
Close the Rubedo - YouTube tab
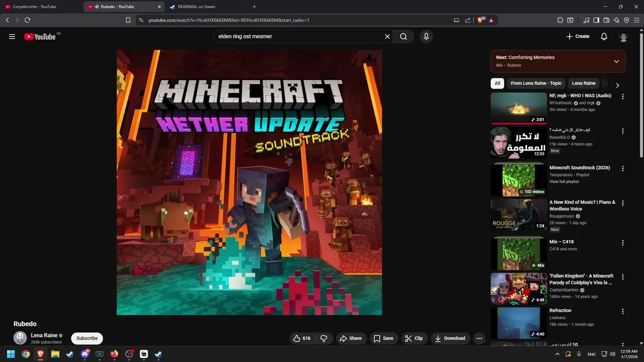click(x=159, y=7)
